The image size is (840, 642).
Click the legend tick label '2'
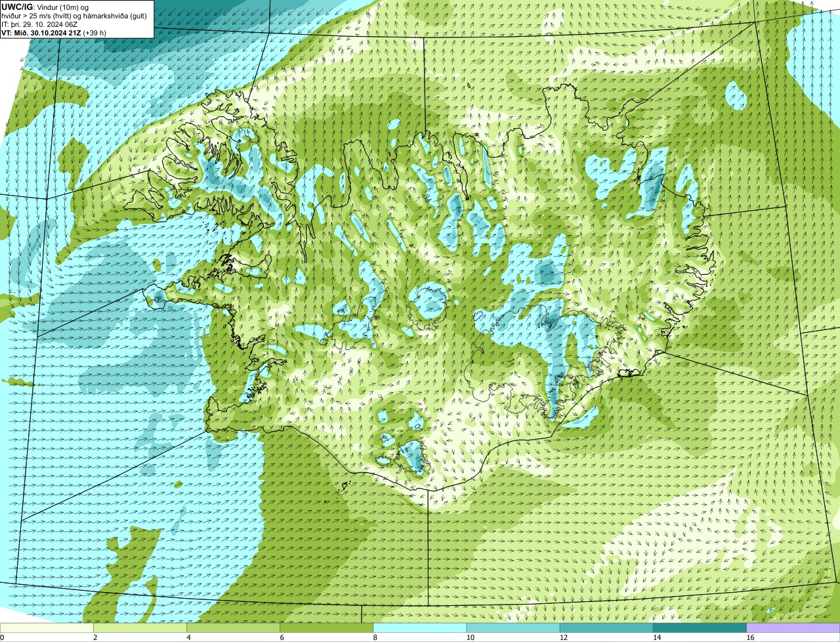(x=95, y=637)
